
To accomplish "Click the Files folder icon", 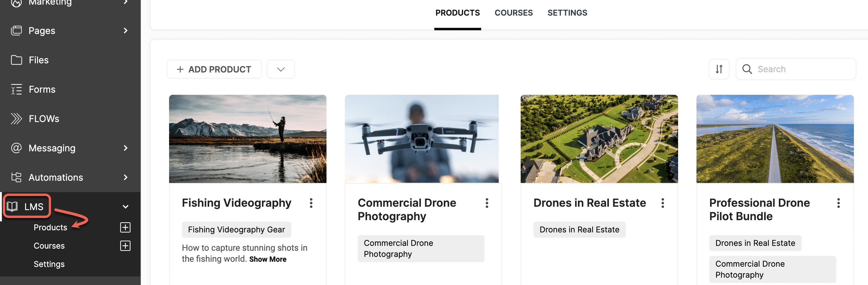I will tap(16, 60).
